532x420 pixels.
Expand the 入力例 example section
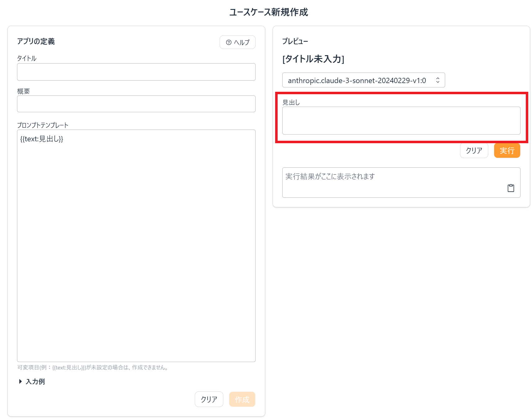[35, 382]
